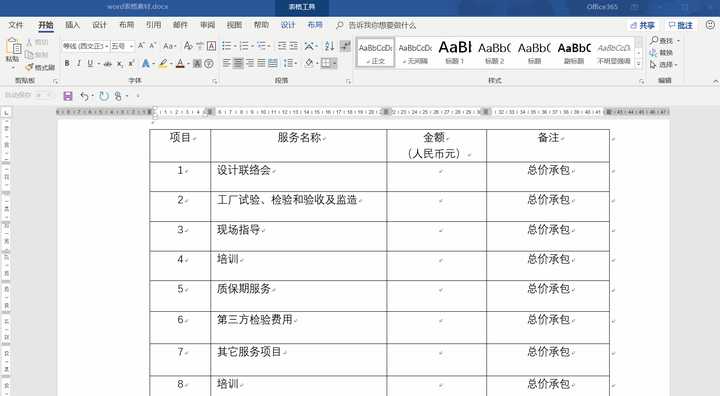The width and height of the screenshot is (720, 396).
Task: Toggle Strikethrough formatting
Action: tap(107, 64)
